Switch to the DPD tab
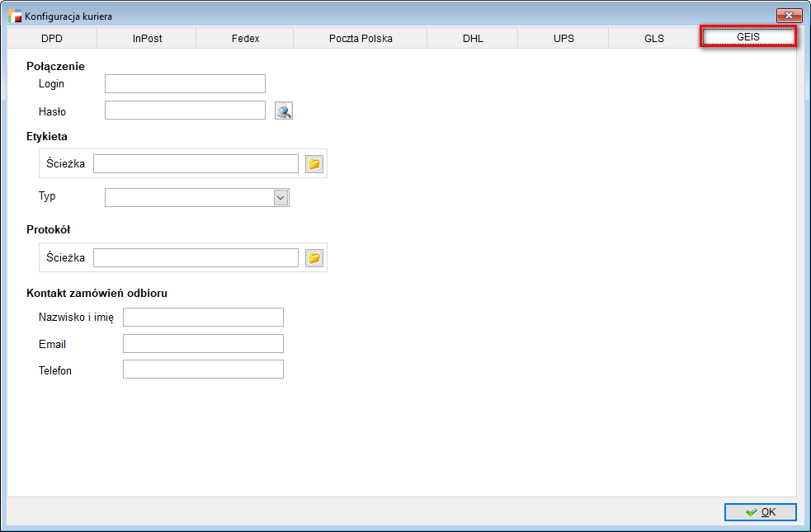Screen dimensions: 811x532 pyautogui.click(x=52, y=39)
